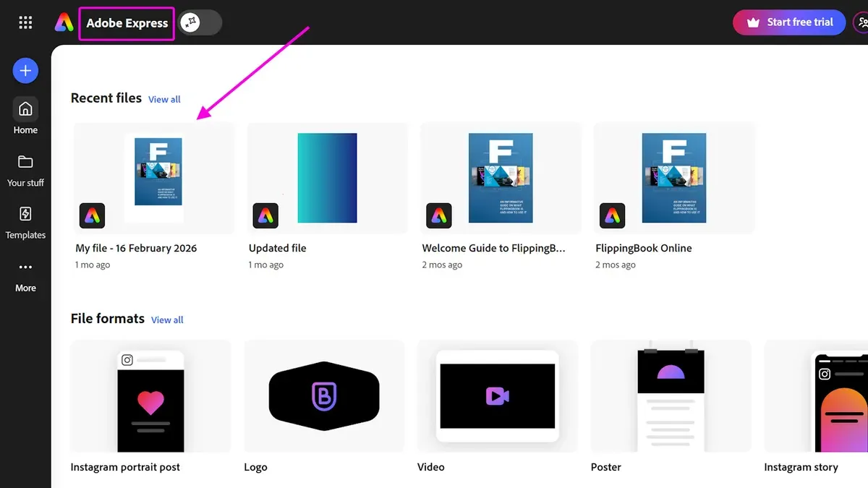Click the Express badge on My file card
Screen dimensions: 868x488
click(92, 215)
